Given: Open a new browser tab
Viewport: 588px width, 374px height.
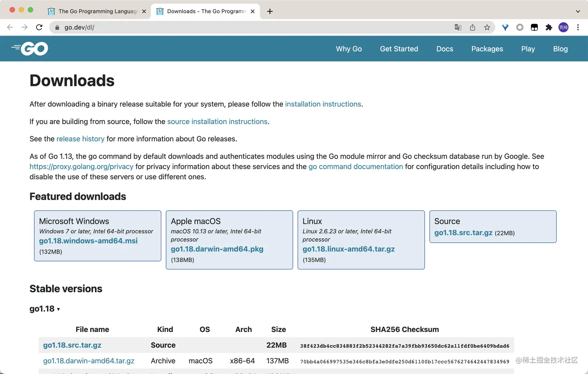Looking at the screenshot, I should click(x=270, y=11).
